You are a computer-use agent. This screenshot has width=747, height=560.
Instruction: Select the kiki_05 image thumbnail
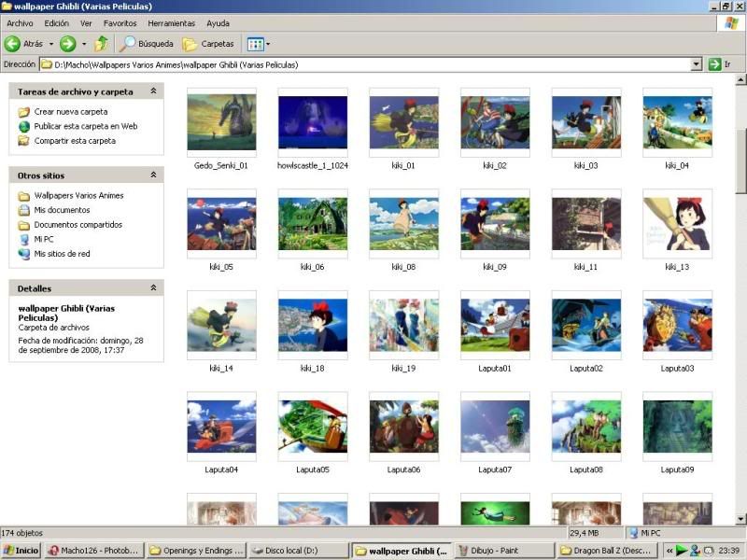click(x=221, y=224)
